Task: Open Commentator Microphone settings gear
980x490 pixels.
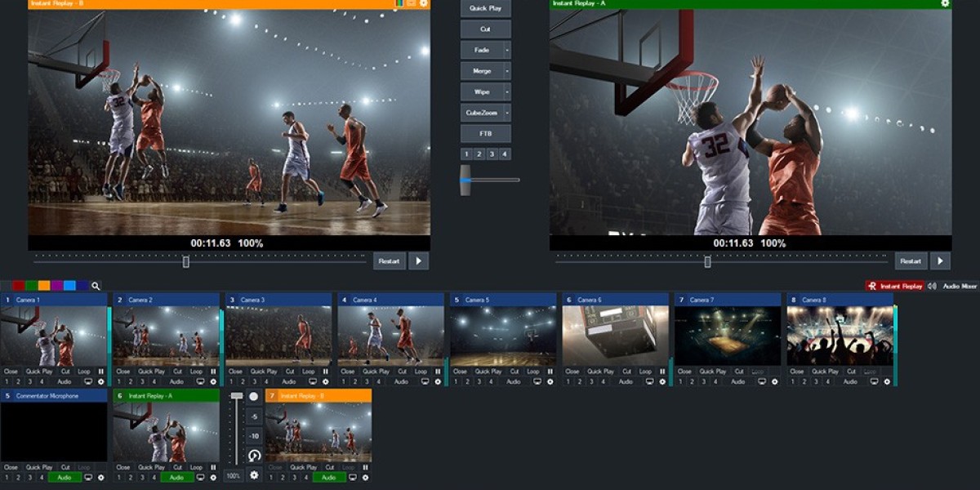Action: click(x=101, y=477)
